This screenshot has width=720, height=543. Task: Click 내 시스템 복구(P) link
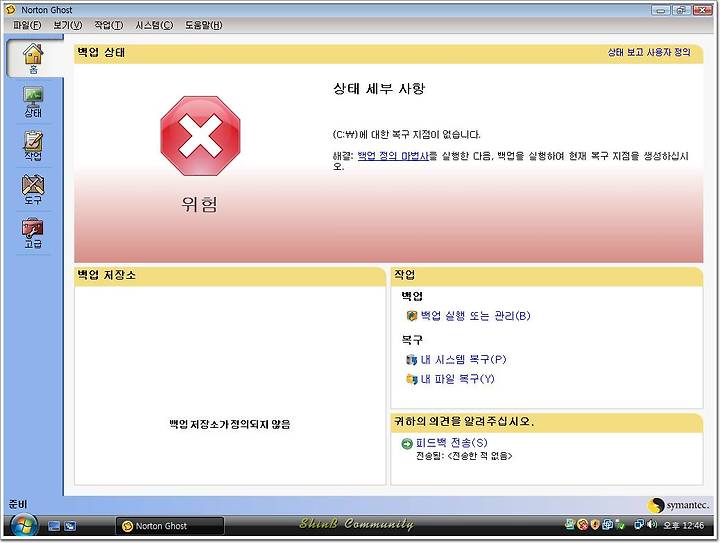click(463, 359)
